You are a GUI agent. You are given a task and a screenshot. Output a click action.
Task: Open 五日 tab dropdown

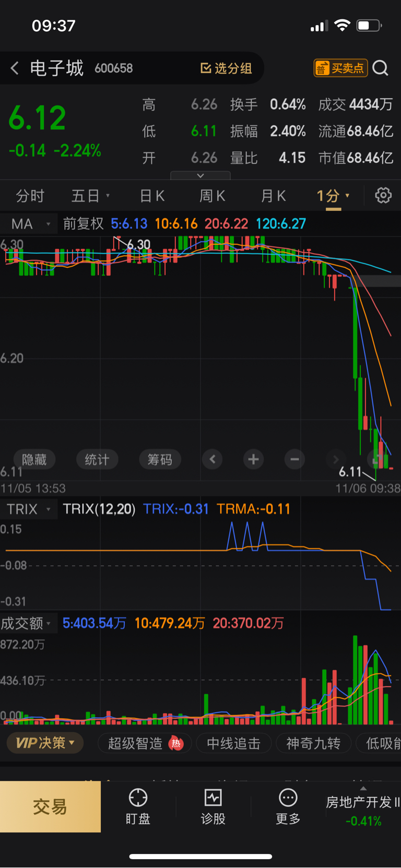tap(90, 196)
